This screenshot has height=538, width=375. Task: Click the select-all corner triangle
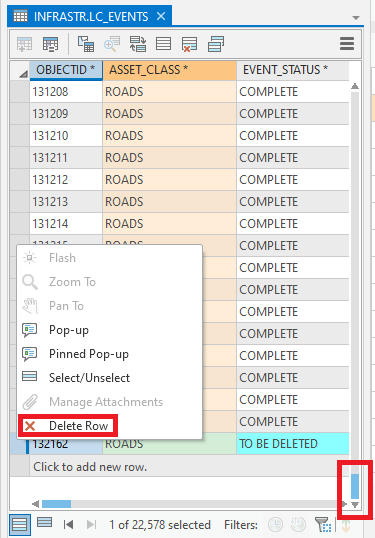23,73
